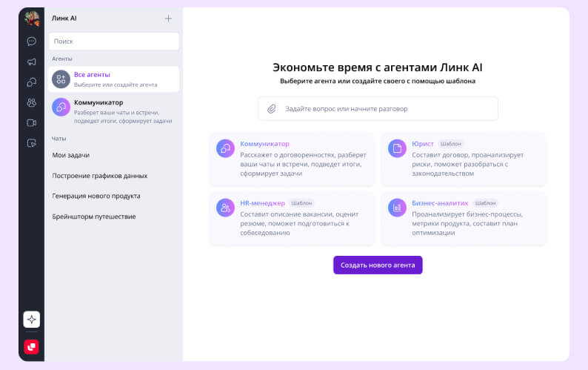
Task: Click the plus icon next to Линк AI
Action: pyautogui.click(x=168, y=19)
